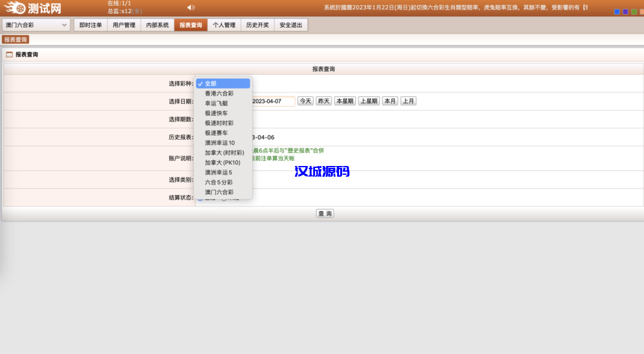Click the end date field 2023-04-07
Screen dimensions: 644x354
pyautogui.click(x=273, y=101)
